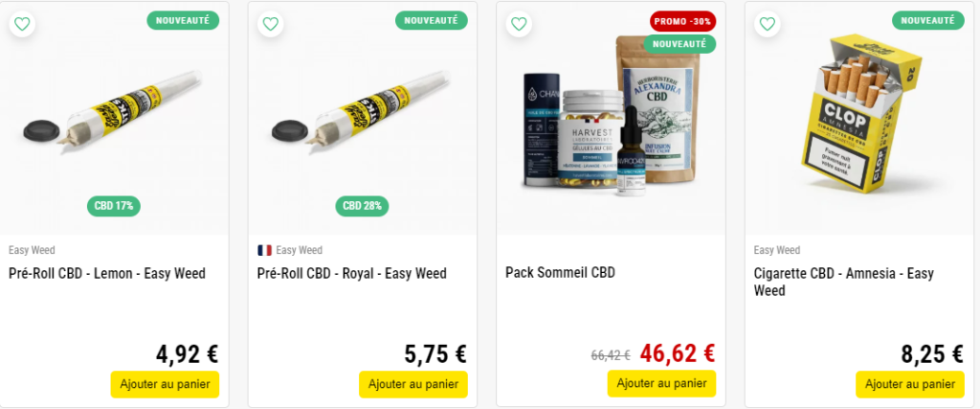Click heart icon on Cigarette CBD Amnesia
The image size is (980, 409).
click(767, 24)
